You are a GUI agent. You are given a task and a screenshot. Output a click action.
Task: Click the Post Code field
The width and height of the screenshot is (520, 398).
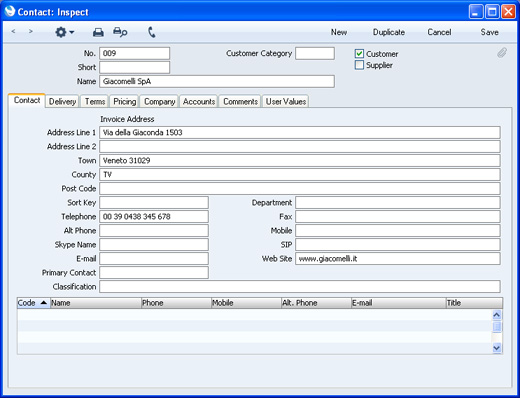coord(300,188)
